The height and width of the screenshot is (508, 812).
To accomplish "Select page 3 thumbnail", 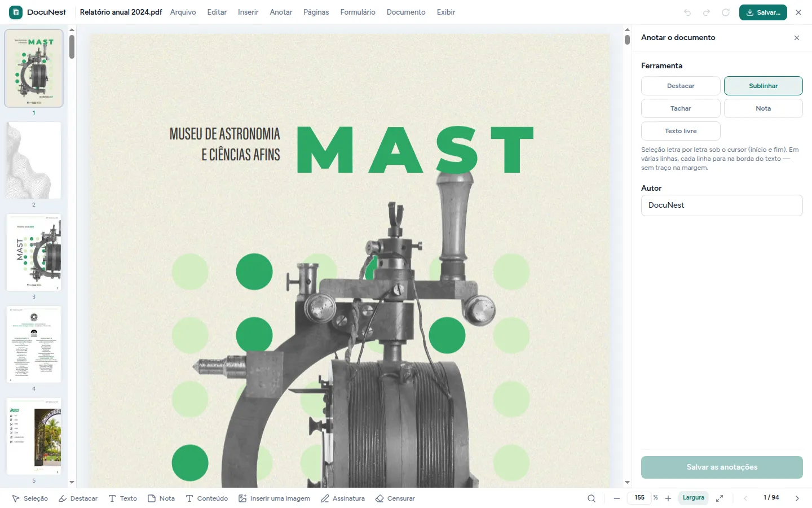I will pyautogui.click(x=34, y=252).
